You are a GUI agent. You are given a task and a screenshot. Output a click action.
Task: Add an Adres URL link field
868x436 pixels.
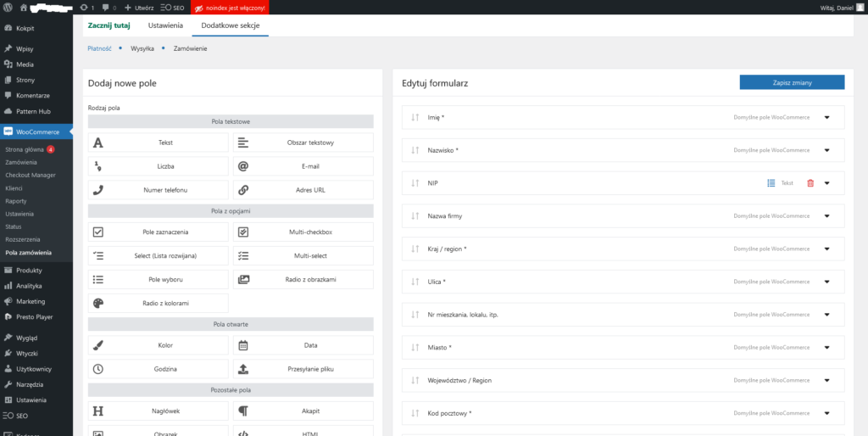click(303, 190)
